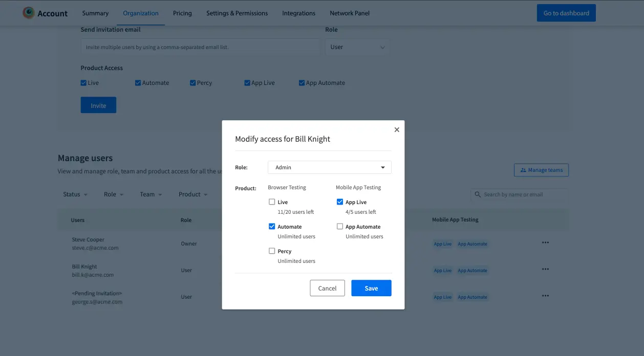Enable Live checkbox in the dialog

272,202
